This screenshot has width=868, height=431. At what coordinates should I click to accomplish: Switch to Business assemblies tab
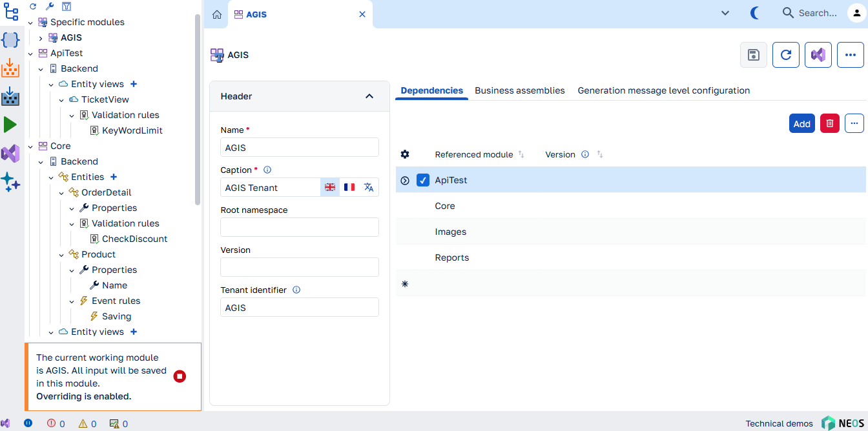(520, 90)
